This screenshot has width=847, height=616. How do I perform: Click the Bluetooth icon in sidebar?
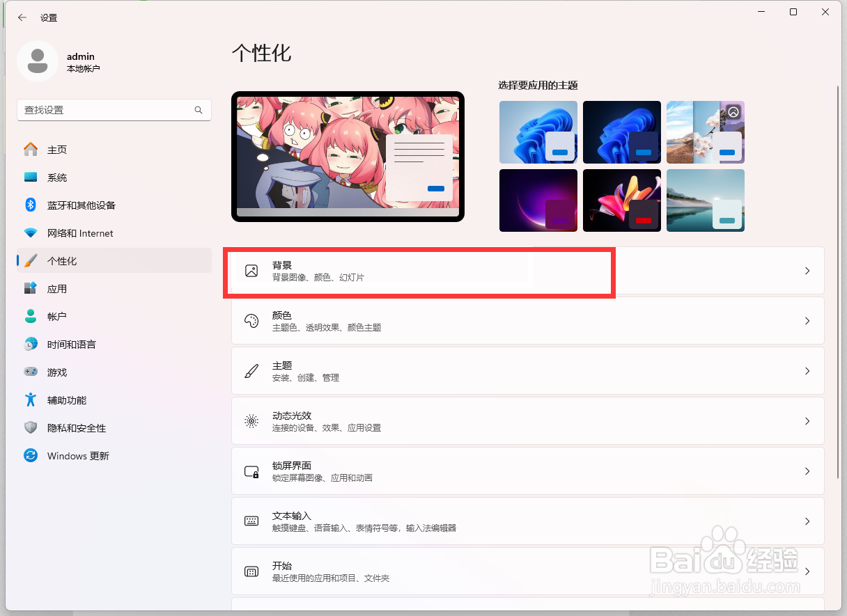[31, 205]
